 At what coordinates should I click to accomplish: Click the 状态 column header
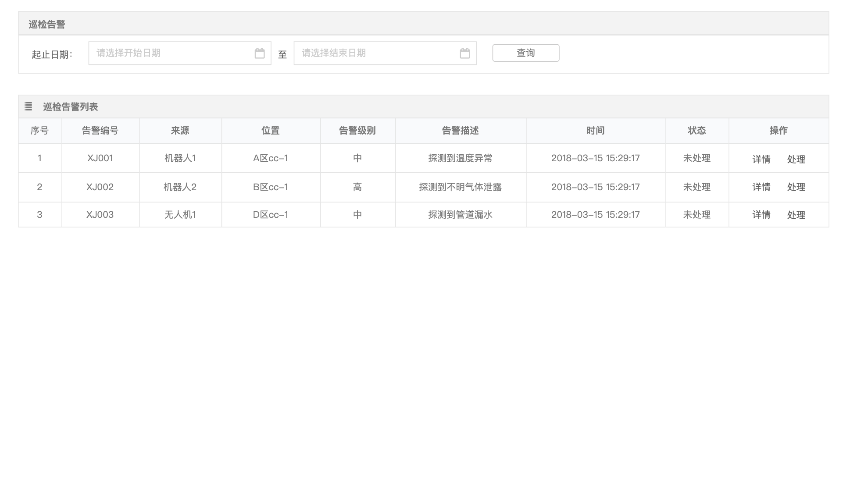[x=696, y=131]
